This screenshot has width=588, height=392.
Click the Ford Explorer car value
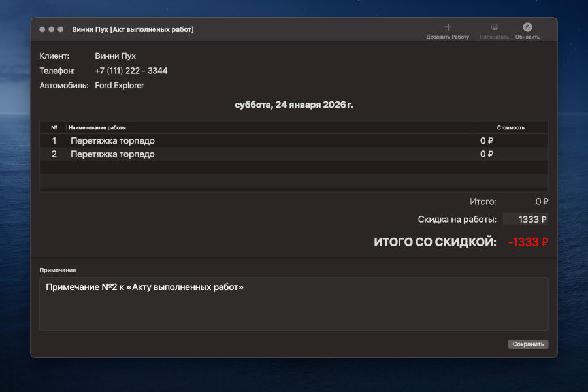pos(120,85)
